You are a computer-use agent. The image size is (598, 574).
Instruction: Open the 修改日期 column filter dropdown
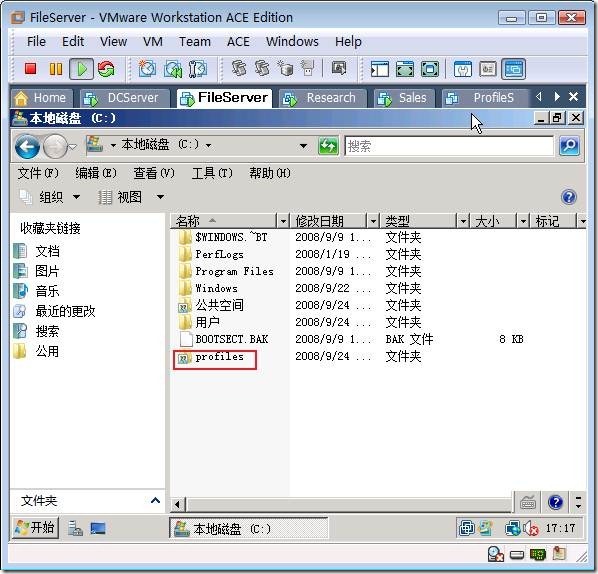pos(373,220)
